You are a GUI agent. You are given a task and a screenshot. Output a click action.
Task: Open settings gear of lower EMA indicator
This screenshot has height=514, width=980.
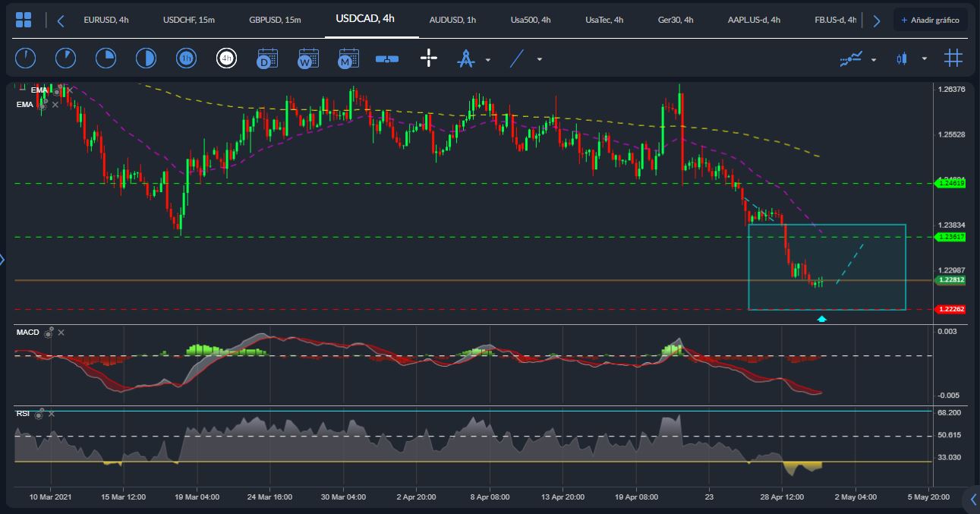point(43,105)
